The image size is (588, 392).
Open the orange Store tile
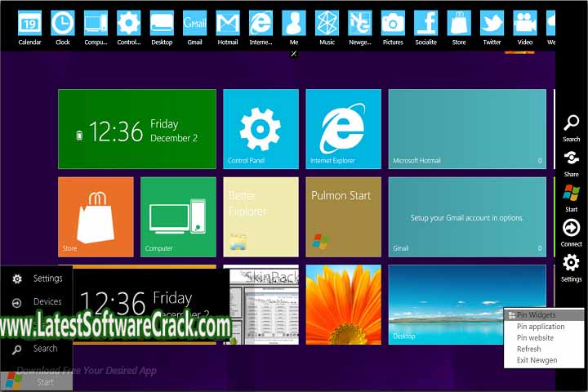(x=96, y=216)
